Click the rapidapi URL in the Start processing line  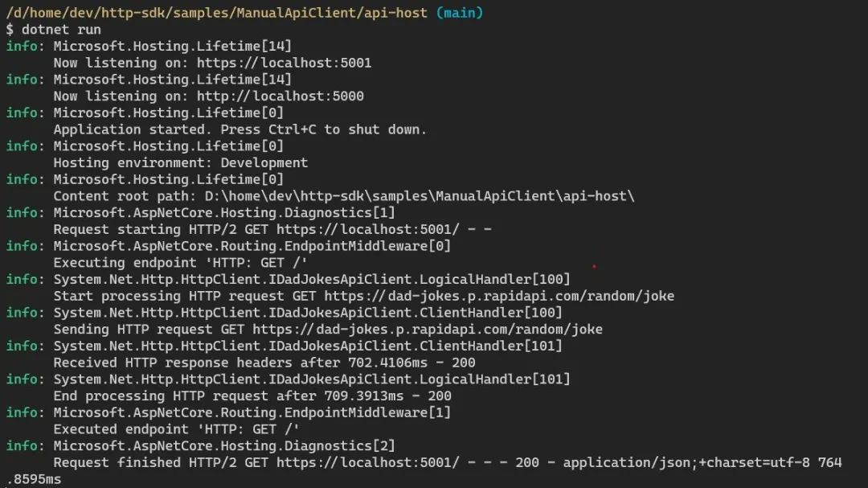tap(499, 296)
